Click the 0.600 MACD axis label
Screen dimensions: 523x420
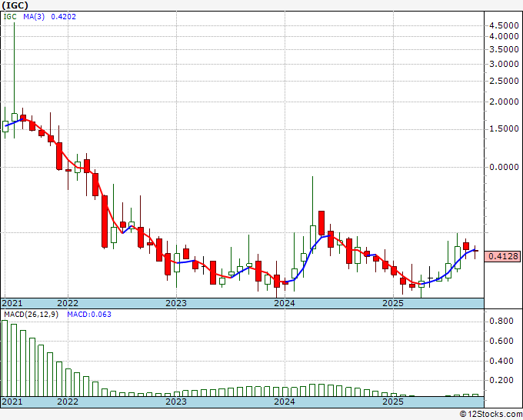[501, 341]
